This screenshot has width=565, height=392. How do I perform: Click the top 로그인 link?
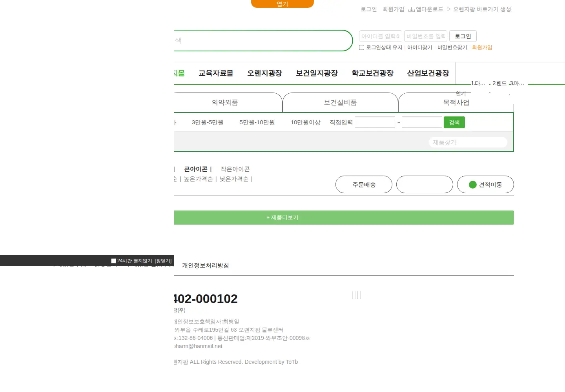coord(368,9)
